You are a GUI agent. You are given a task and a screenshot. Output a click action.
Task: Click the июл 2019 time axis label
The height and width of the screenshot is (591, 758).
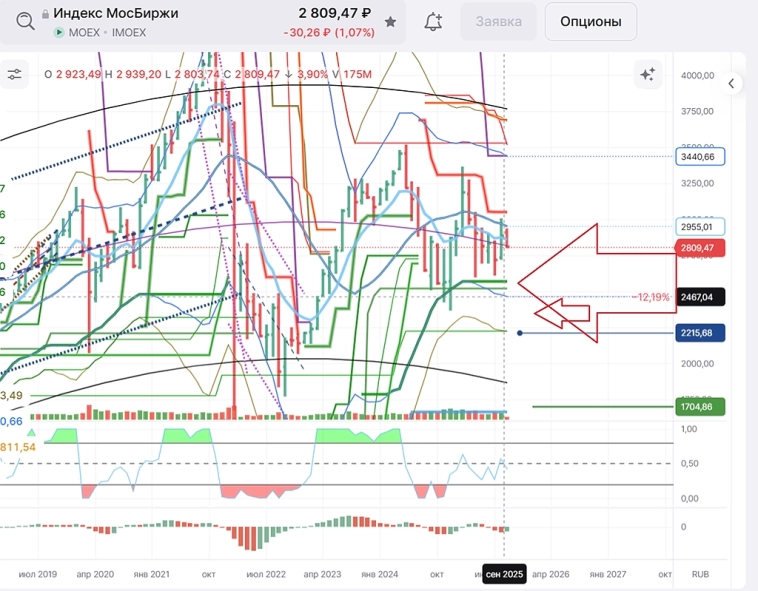coord(38,574)
